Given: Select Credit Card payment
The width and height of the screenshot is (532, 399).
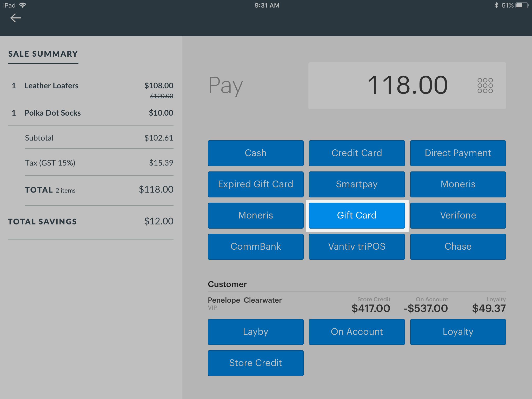Looking at the screenshot, I should tap(357, 153).
